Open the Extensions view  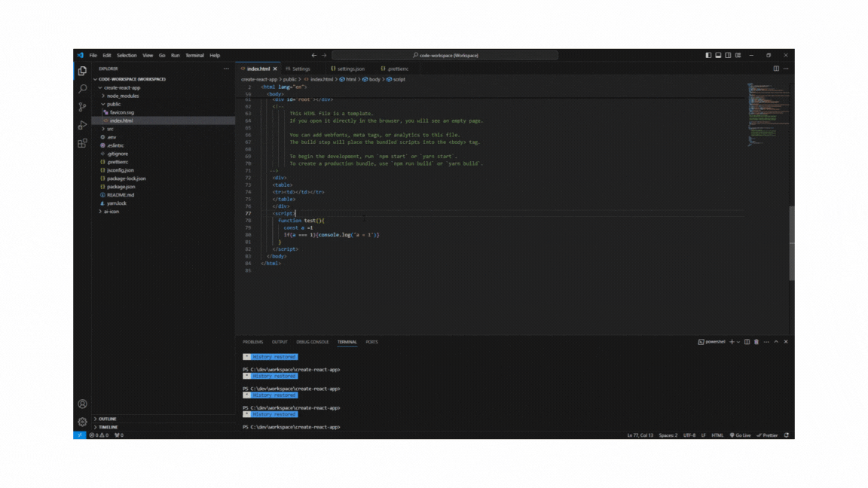coord(82,143)
